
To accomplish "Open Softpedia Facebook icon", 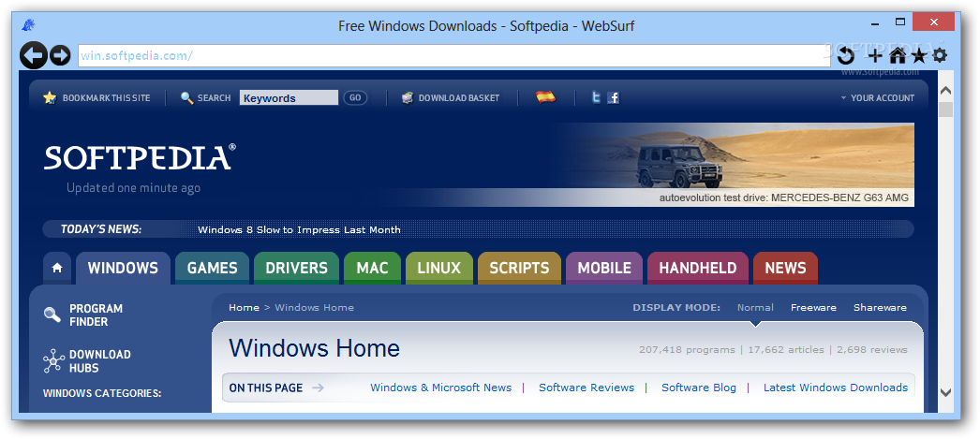I will (613, 97).
